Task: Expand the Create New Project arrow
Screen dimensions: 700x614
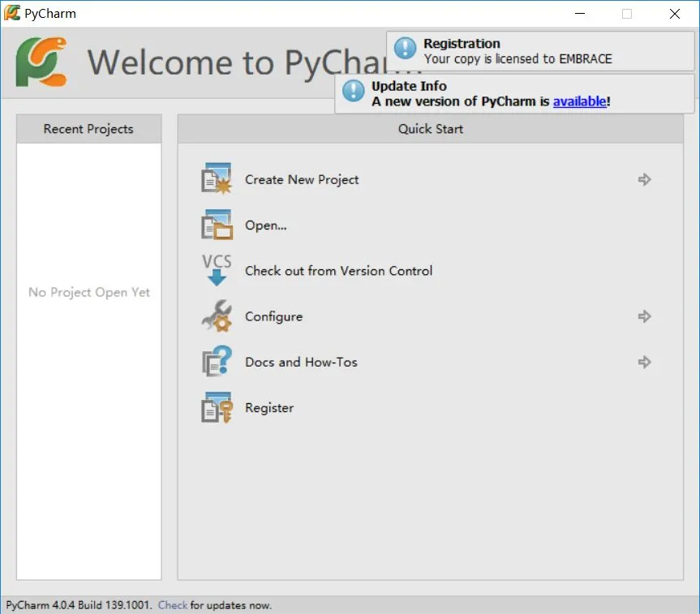Action: [644, 179]
